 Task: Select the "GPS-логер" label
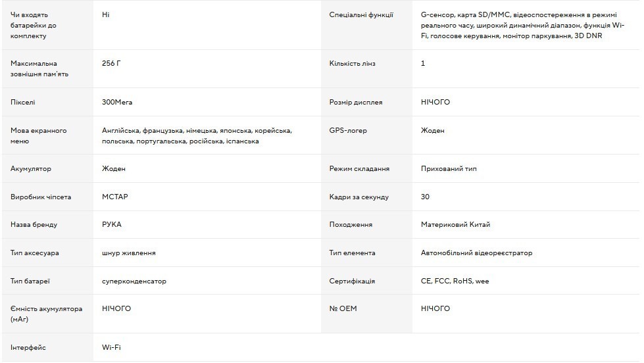coord(348,130)
